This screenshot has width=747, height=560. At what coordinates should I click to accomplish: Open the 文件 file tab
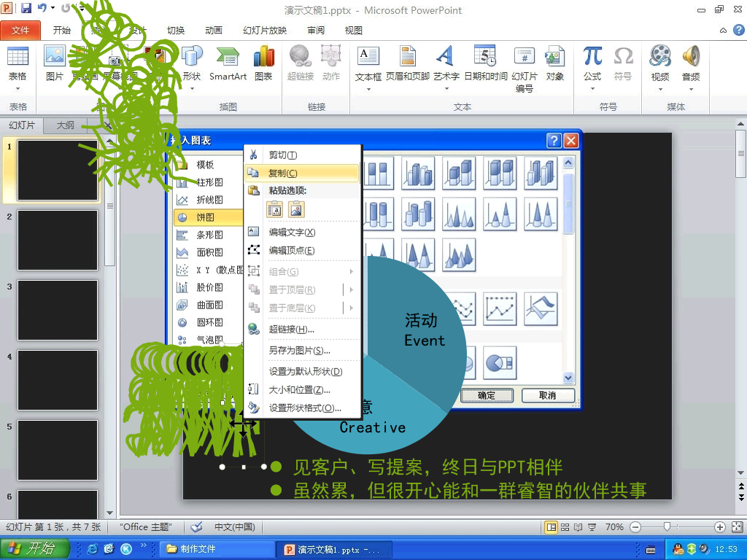[20, 30]
